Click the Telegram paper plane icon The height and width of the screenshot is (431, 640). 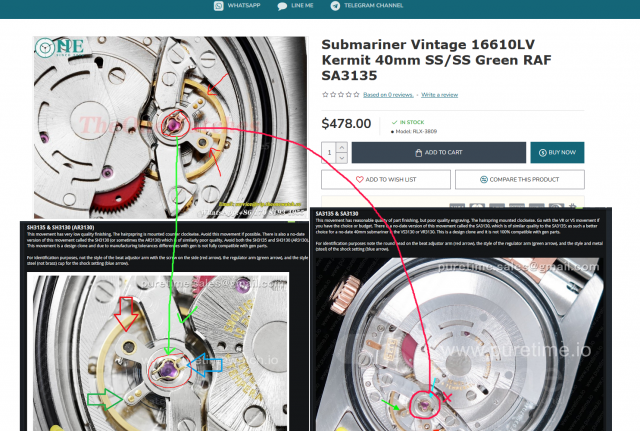[335, 6]
